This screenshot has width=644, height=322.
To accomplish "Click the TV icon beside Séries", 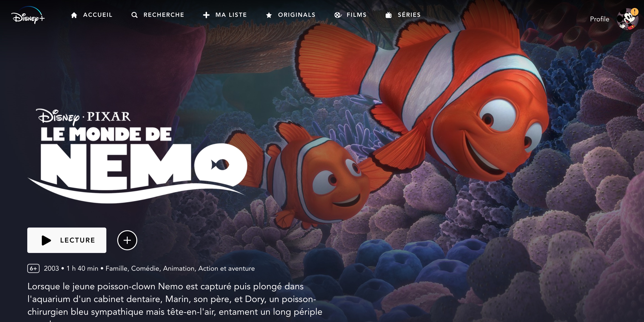I will (389, 15).
